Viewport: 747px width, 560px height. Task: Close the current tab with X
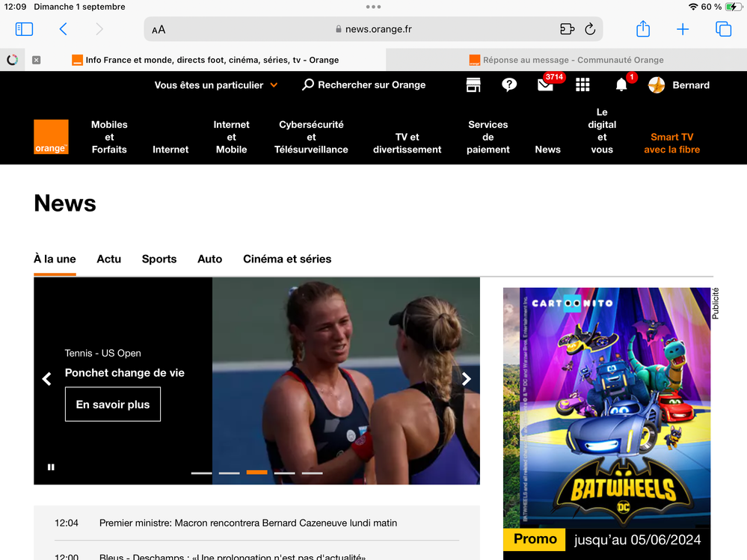(36, 60)
